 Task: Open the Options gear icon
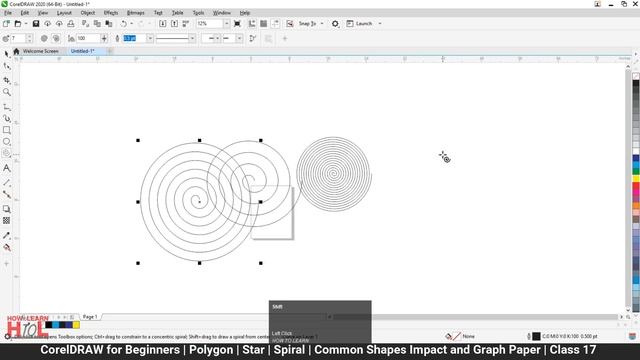(335, 24)
